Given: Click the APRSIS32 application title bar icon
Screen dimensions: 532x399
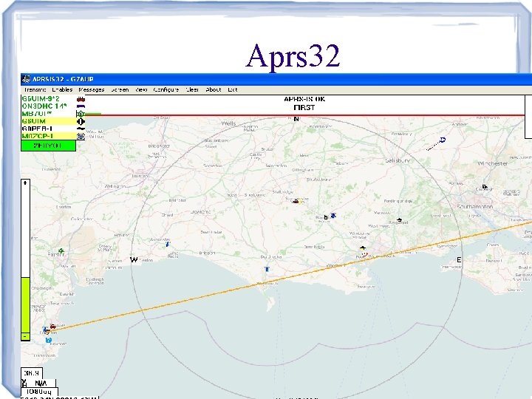Looking at the screenshot, I should click(x=26, y=79).
